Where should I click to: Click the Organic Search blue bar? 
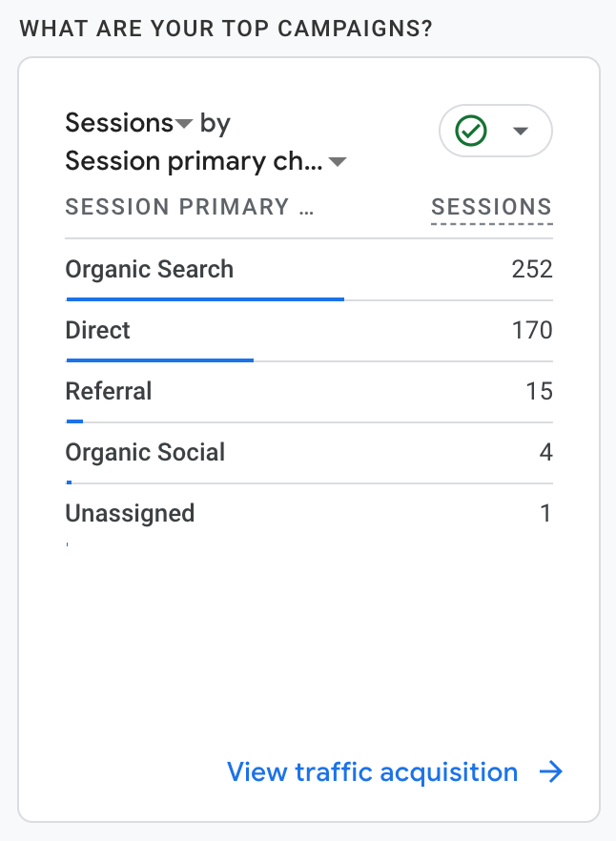pos(204,298)
